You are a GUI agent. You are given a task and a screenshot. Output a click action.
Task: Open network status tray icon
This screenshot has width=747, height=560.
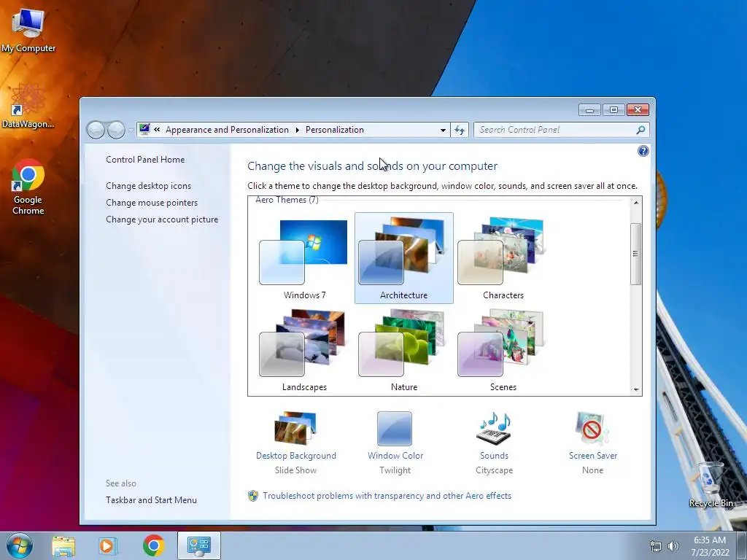[x=656, y=546]
